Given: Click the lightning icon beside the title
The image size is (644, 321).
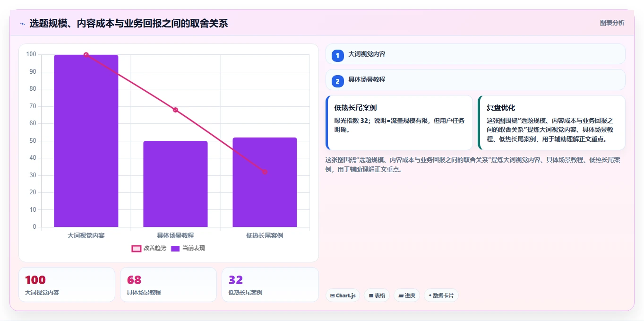Looking at the screenshot, I should pos(23,23).
